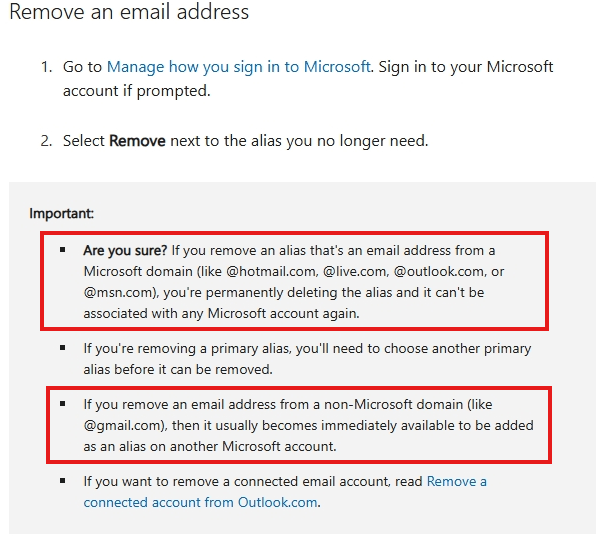Viewport: 606px width, 542px height.
Task: Click the 'associated with any Microsoft account again' line
Action: pyautogui.click(x=221, y=314)
